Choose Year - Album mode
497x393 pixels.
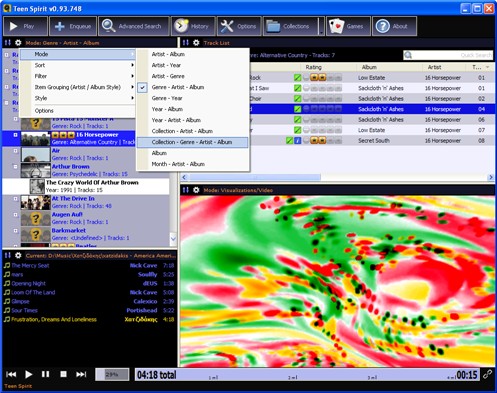(193, 109)
